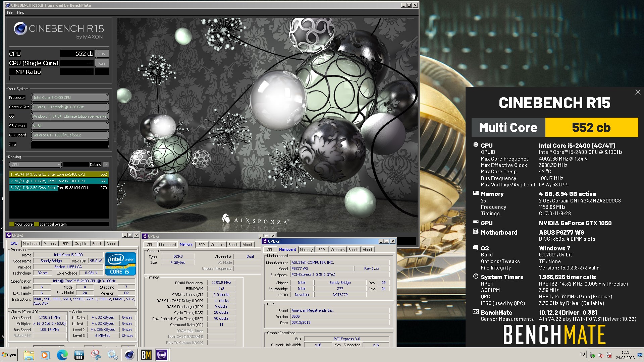Image resolution: width=644 pixels, height=362 pixels.
Task: Switch to BenchMate BM taskbar icon
Action: (x=146, y=355)
